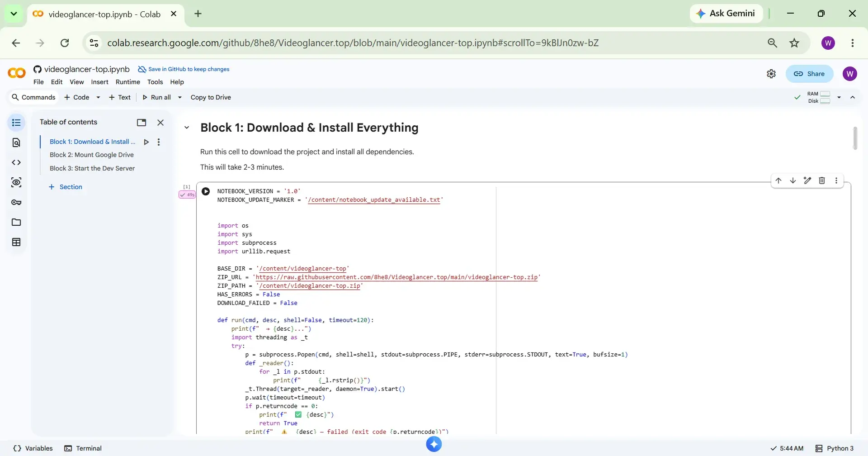Open the Secrets key icon in sidebar

pos(16,202)
